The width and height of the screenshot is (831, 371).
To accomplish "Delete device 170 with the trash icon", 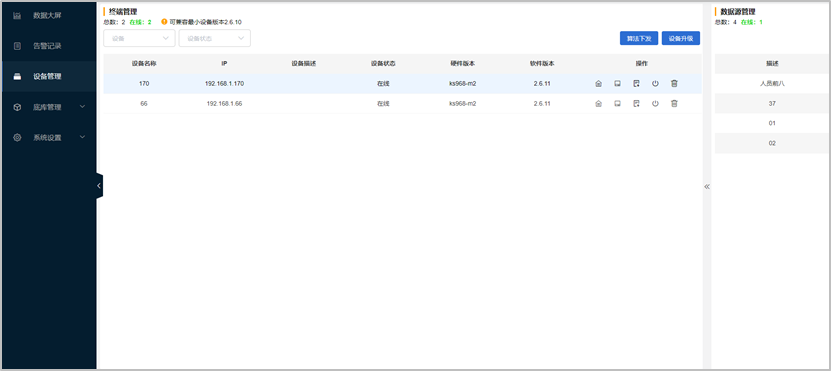I will 674,84.
